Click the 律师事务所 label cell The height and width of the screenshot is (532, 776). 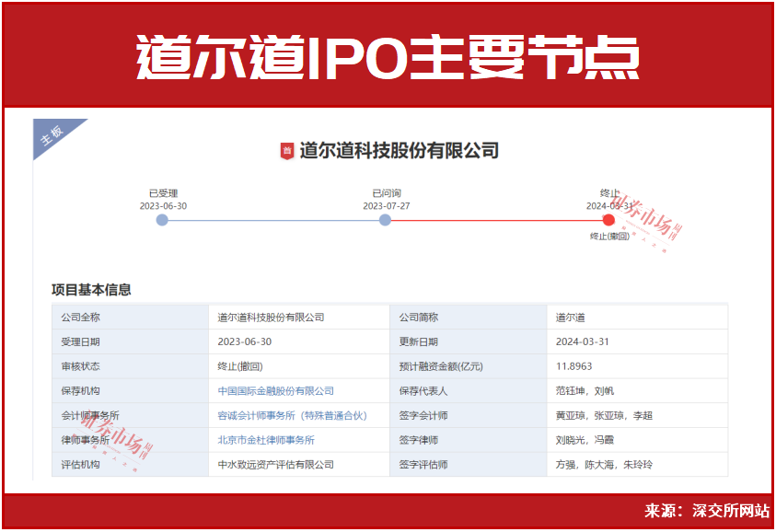[130, 440]
